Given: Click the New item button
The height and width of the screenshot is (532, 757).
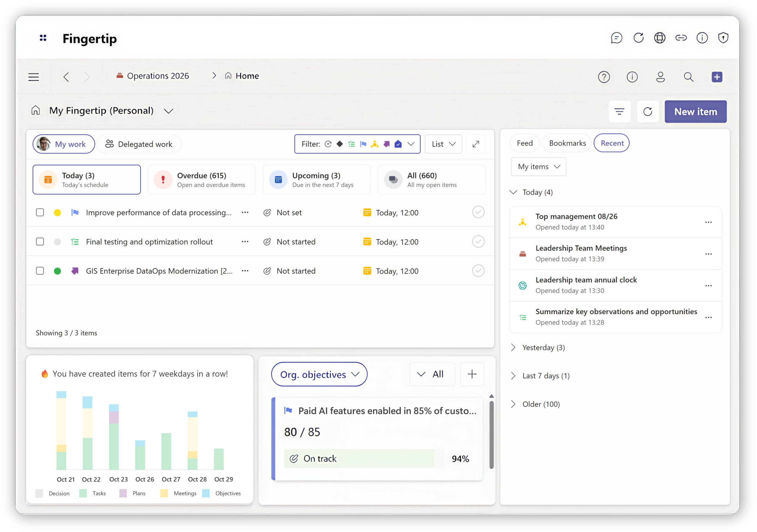Looking at the screenshot, I should tap(695, 111).
